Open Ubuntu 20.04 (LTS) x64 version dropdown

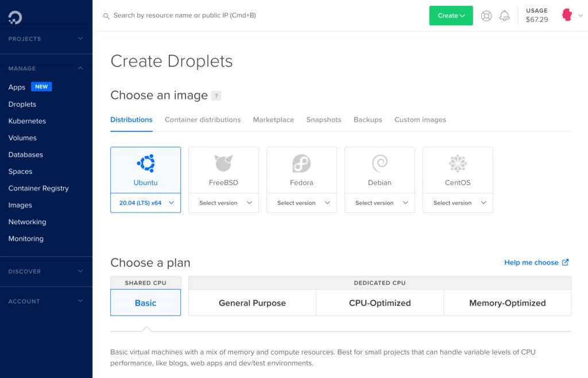[x=145, y=202]
